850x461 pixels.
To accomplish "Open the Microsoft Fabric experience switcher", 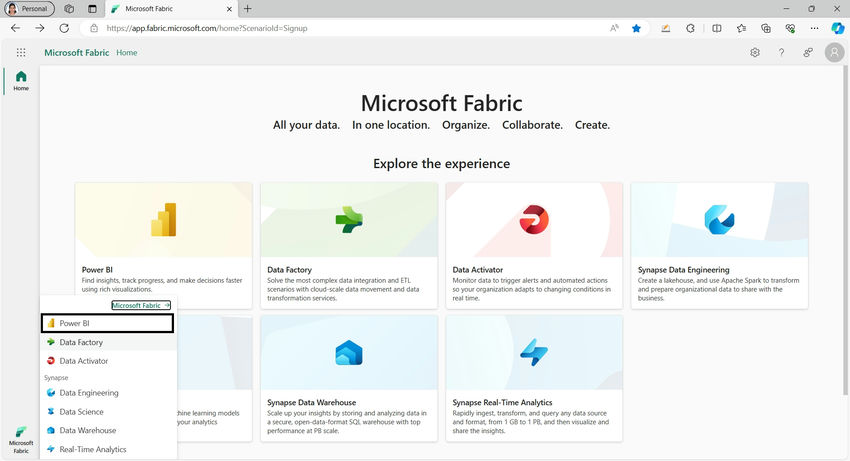I will pyautogui.click(x=21, y=439).
